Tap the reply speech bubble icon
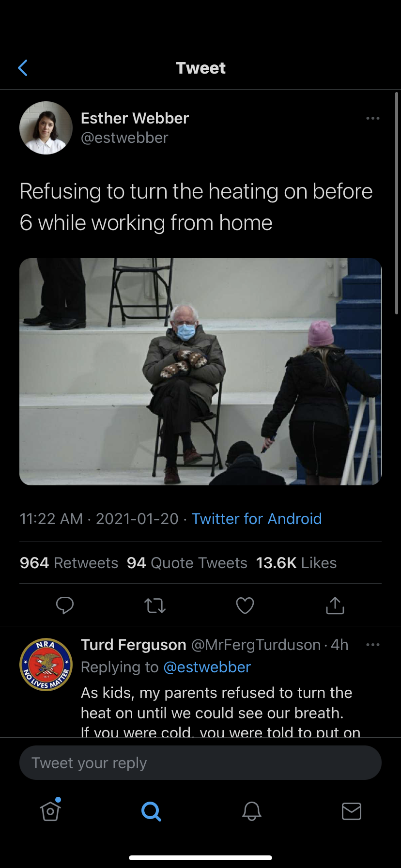 click(x=65, y=605)
